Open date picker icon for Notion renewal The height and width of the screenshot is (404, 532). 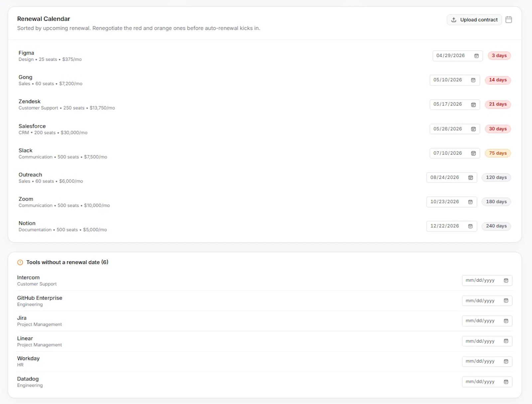tap(470, 226)
